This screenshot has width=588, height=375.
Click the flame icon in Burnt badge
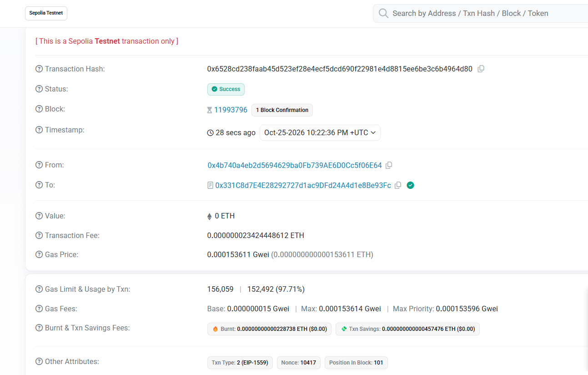[x=215, y=329]
